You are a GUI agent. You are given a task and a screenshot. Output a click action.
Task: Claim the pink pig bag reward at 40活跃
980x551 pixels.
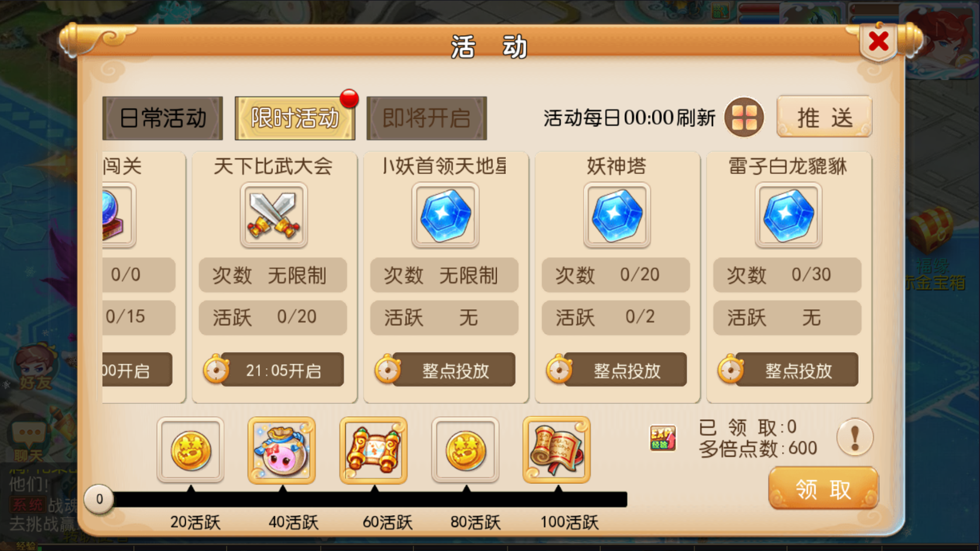282,450
